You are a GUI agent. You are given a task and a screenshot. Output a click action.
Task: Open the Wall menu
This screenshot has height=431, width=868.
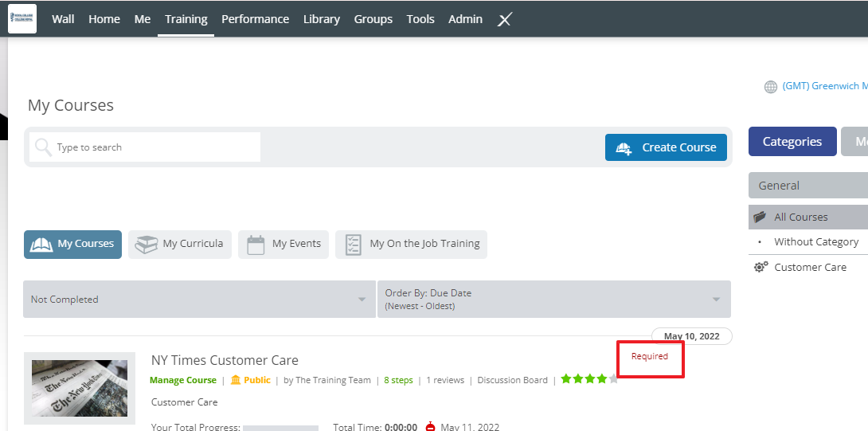coord(63,19)
